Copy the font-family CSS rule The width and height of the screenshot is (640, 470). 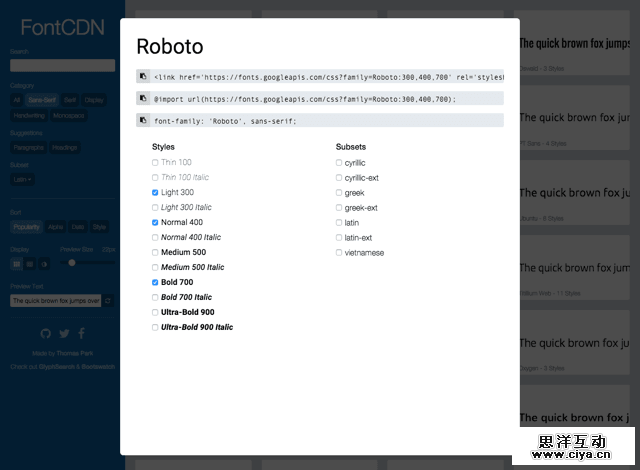(143, 120)
